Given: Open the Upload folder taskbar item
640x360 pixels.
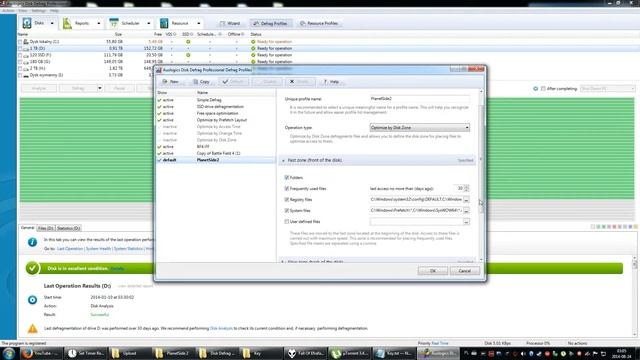Looking at the screenshot, I should 130,353.
